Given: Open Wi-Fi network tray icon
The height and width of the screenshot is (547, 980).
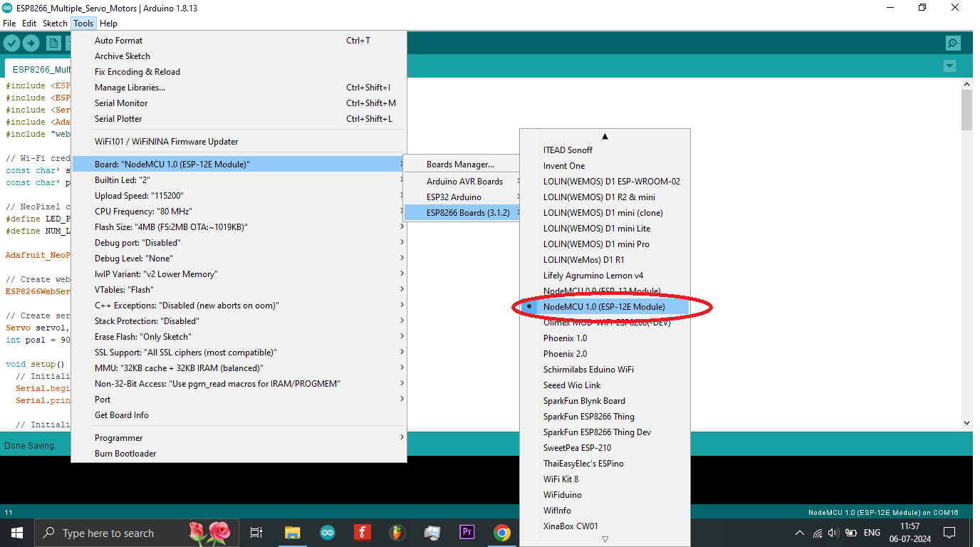Looking at the screenshot, I should point(817,533).
